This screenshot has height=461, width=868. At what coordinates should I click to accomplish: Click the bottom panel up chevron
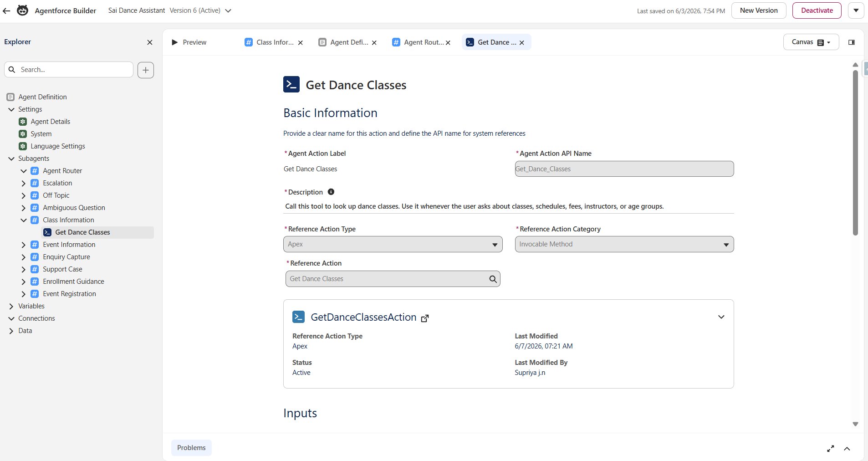click(x=847, y=449)
